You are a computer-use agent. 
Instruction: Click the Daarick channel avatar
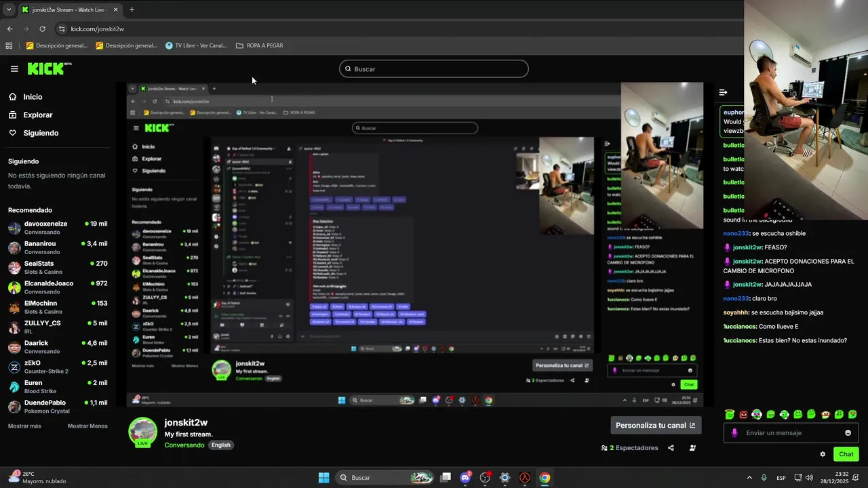tap(14, 347)
